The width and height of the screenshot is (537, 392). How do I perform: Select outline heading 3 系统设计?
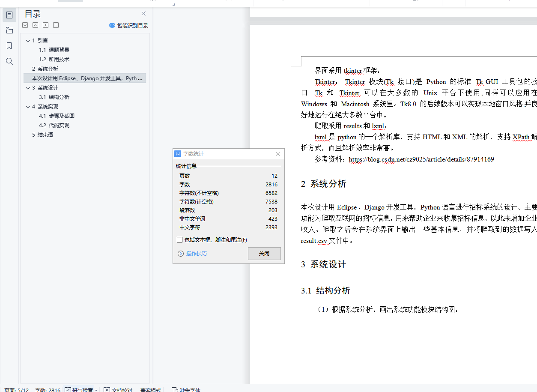coord(45,88)
